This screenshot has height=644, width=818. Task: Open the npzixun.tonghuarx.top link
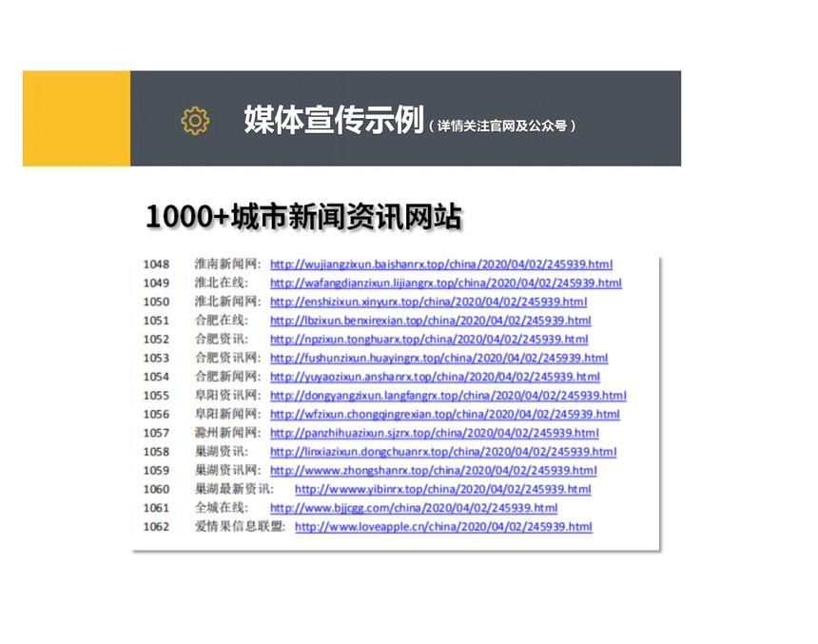pos(429,340)
